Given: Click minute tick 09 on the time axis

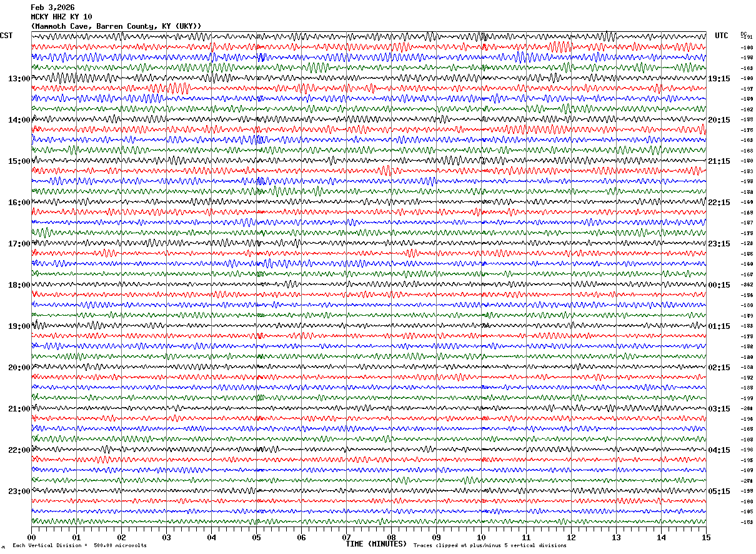Looking at the screenshot, I should (436, 537).
